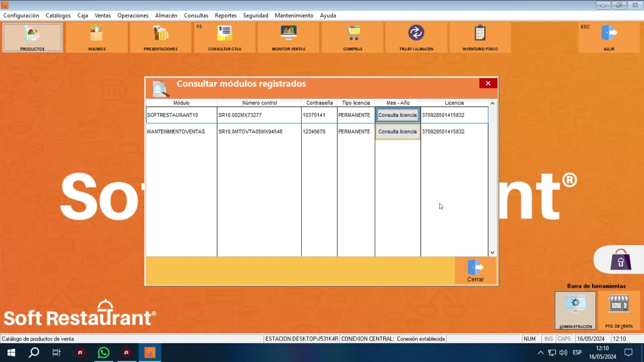Open the Almacén menu
The image size is (644, 362).
(x=166, y=16)
